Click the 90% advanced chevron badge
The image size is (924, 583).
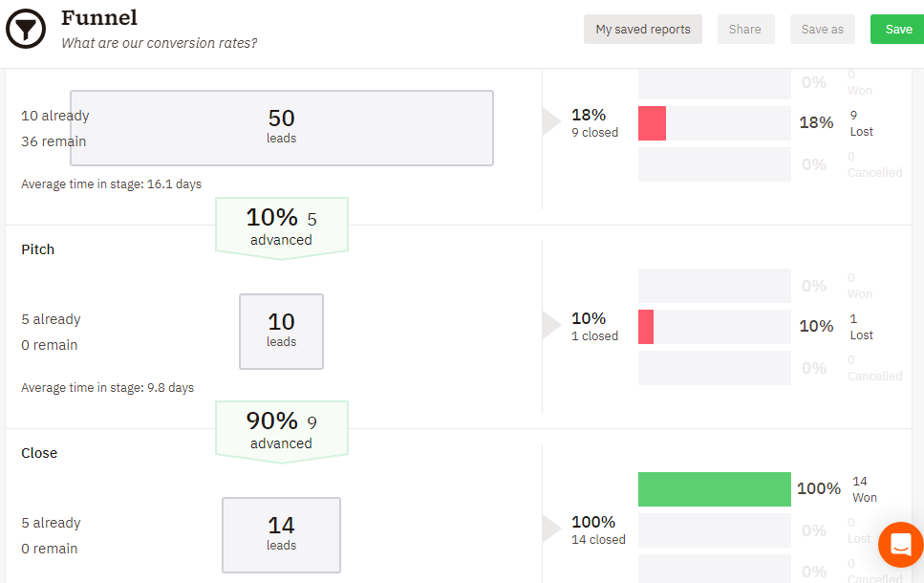[x=281, y=430]
